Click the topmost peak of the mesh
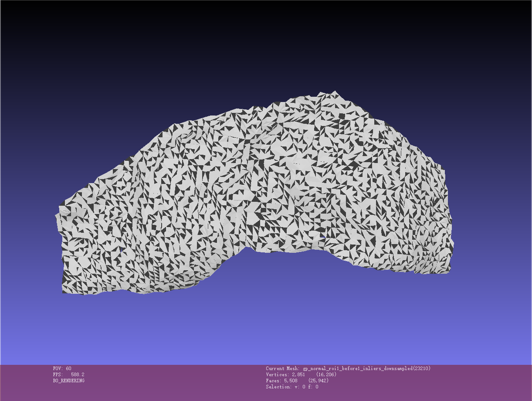Screen dimensions: 532x401 point(335,92)
